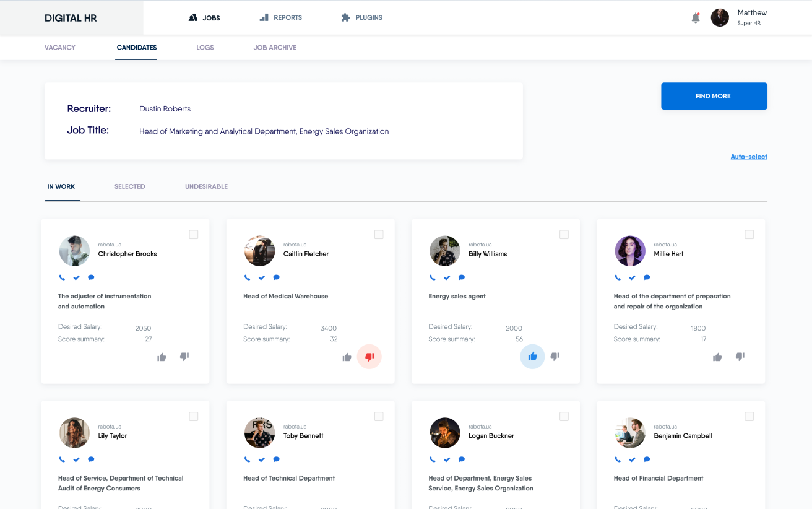The height and width of the screenshot is (509, 812).
Task: Show the Undesirable candidates tab
Action: [x=206, y=186]
